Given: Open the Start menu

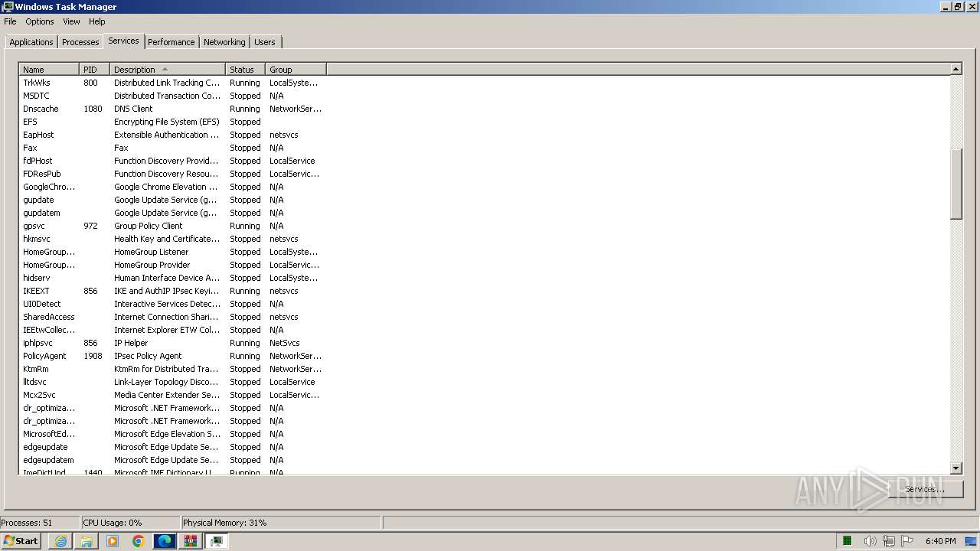Looking at the screenshot, I should [x=21, y=541].
